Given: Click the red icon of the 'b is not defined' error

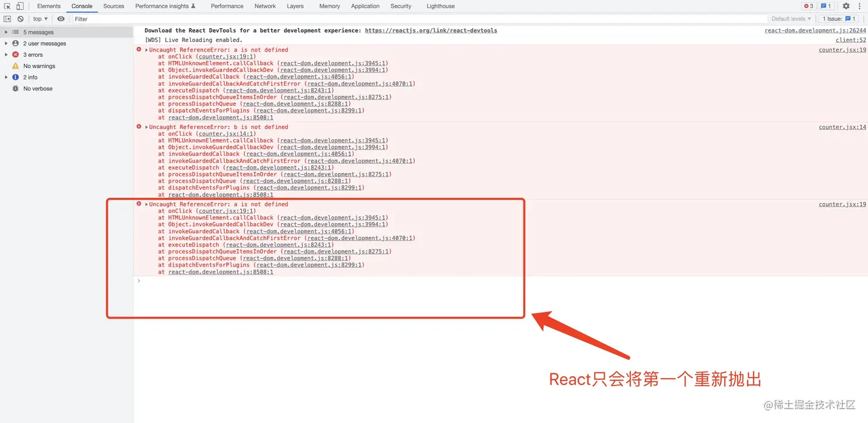Looking at the screenshot, I should (139, 126).
